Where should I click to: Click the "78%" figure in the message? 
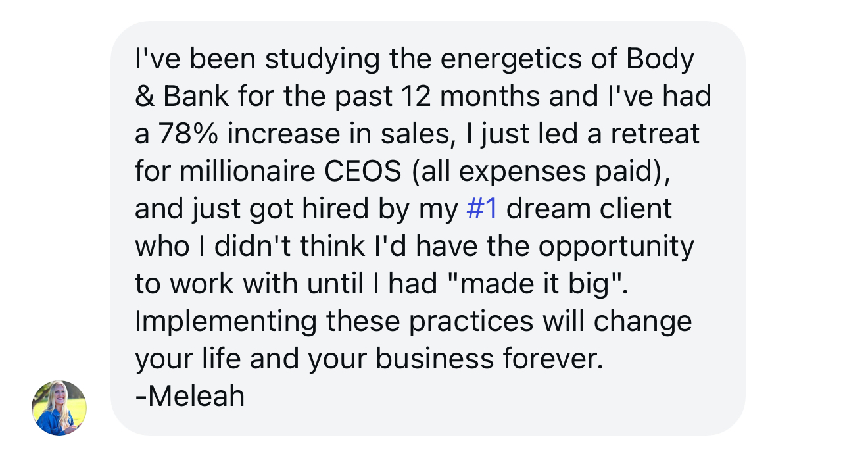[187, 134]
